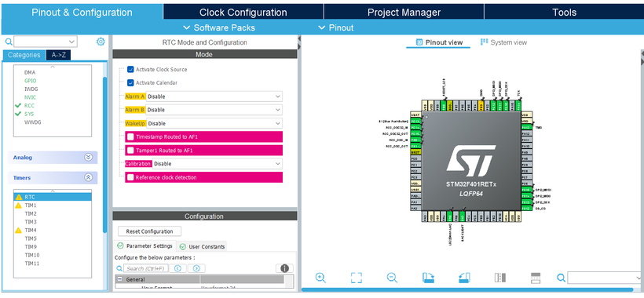Open the Alarm A dropdown
644x298 pixels.
[214, 96]
